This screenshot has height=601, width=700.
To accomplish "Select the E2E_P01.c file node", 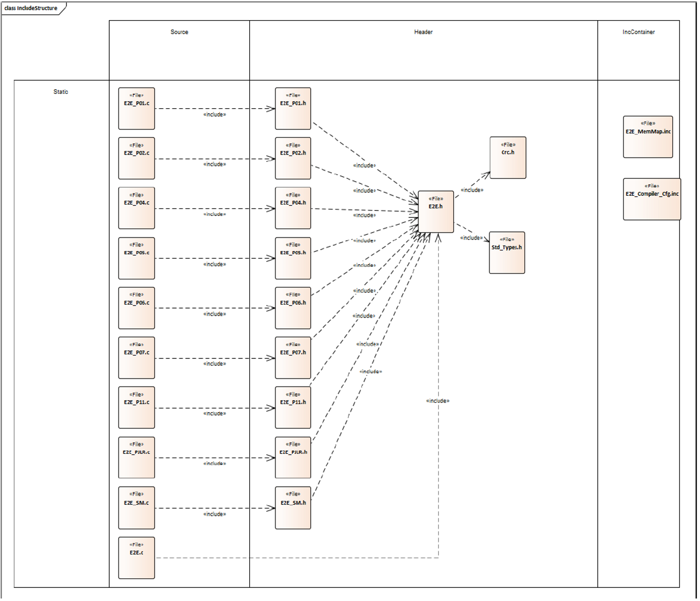I will [136, 109].
